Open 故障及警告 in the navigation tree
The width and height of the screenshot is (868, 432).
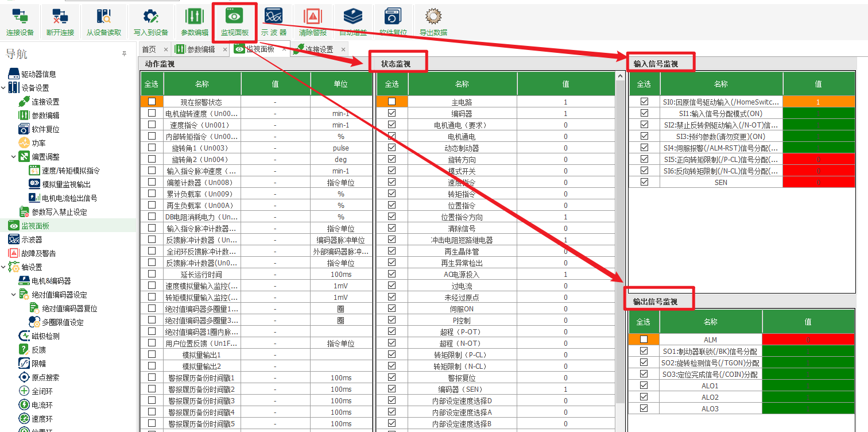38,253
